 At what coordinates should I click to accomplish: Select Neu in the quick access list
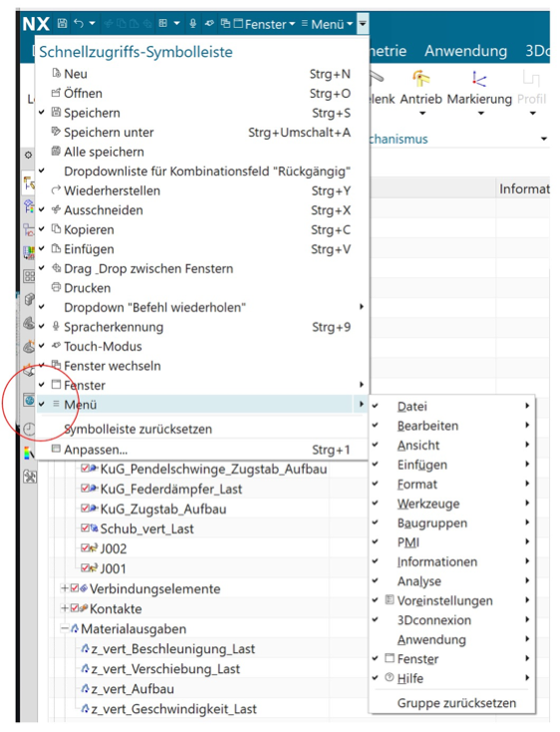point(202,74)
